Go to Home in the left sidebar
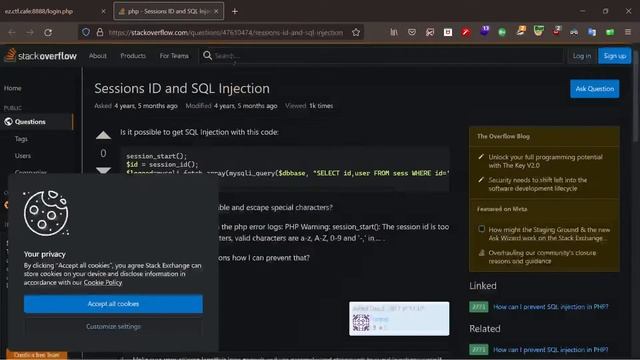This screenshot has width=640, height=360. tap(13, 88)
